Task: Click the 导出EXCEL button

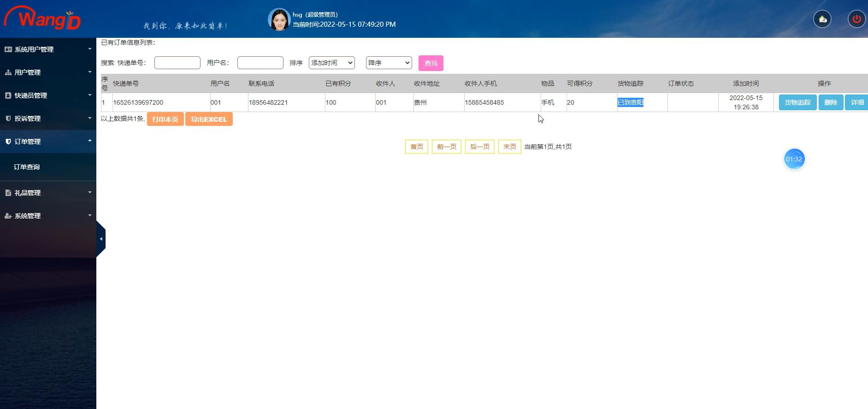Action: pyautogui.click(x=209, y=119)
